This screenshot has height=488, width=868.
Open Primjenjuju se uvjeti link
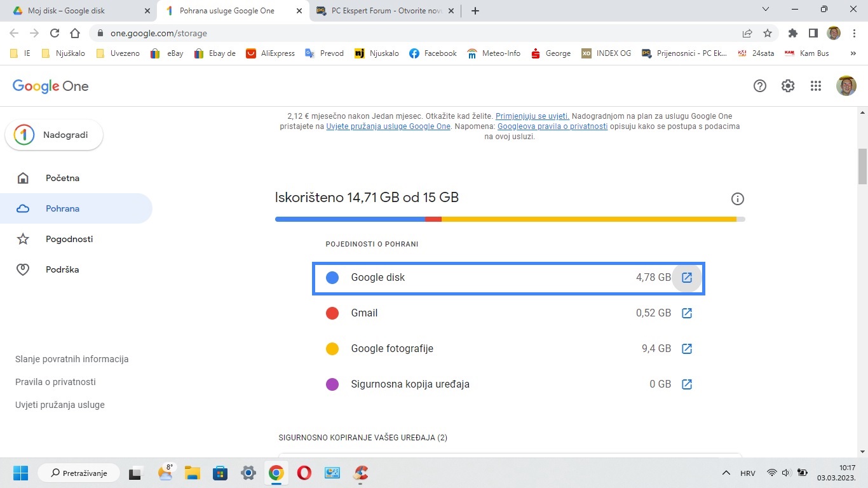click(x=532, y=116)
